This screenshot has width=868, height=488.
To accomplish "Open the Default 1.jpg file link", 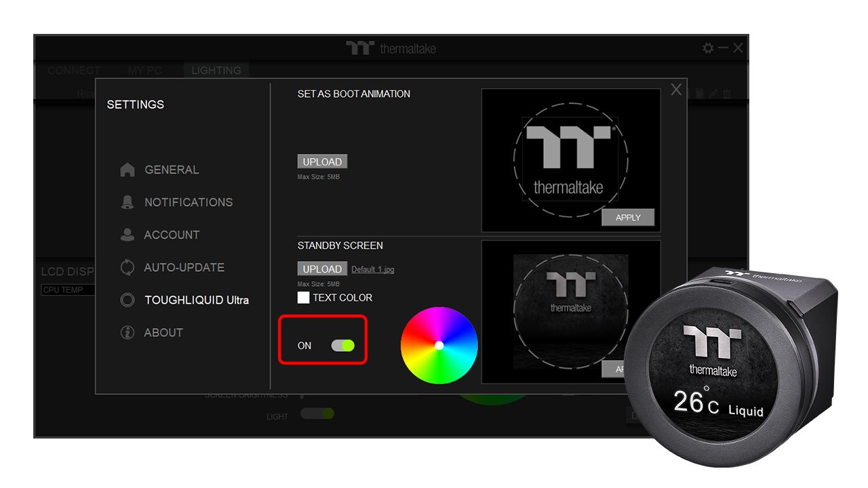I will tap(372, 270).
